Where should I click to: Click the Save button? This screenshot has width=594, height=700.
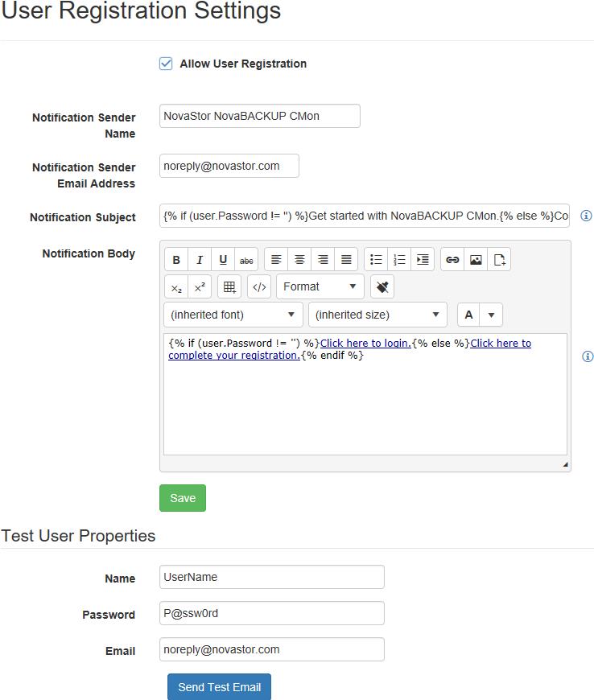183,498
